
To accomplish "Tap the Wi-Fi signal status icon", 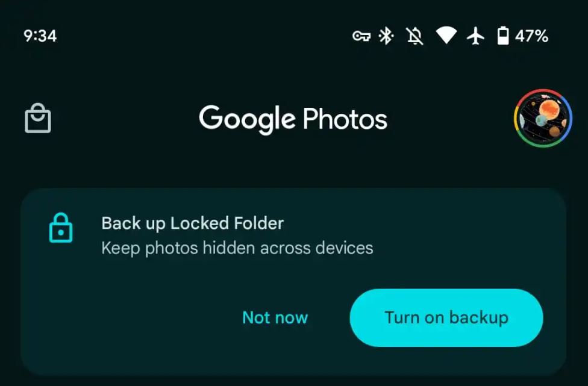I will tap(446, 35).
